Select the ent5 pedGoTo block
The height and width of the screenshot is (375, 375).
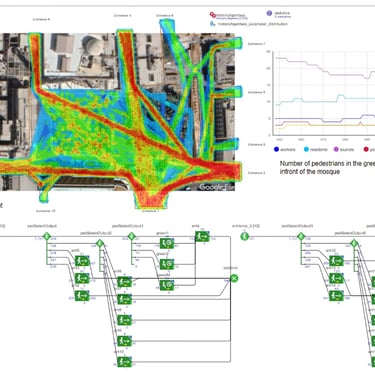82,261
